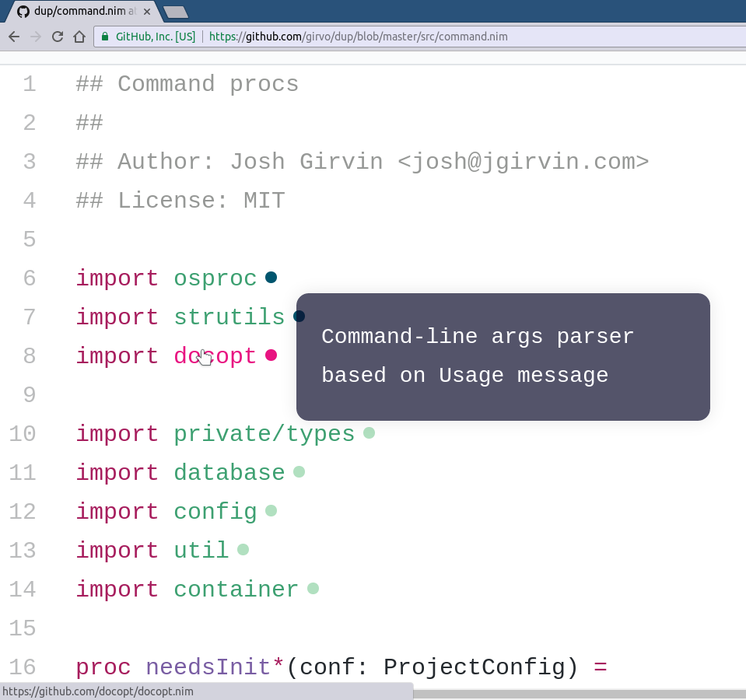
Task: Click the Author comment with josh@jgirvin.com
Action: (x=362, y=162)
